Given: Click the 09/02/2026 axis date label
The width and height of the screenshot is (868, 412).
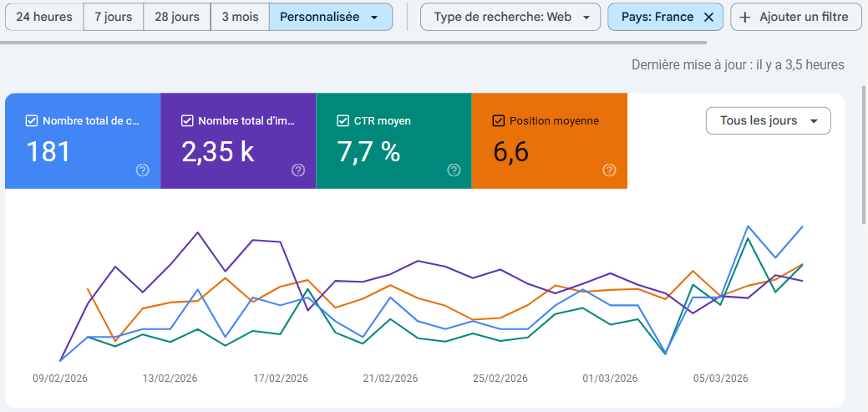Looking at the screenshot, I should point(60,379).
